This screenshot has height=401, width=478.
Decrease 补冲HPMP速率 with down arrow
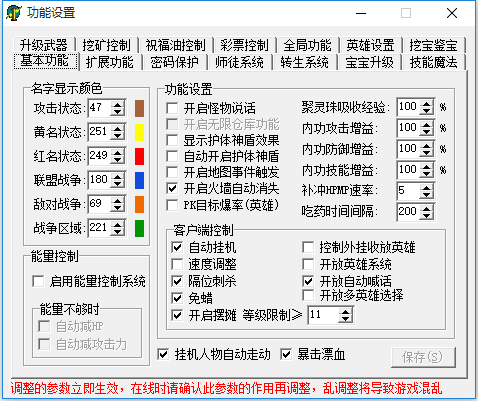427,194
